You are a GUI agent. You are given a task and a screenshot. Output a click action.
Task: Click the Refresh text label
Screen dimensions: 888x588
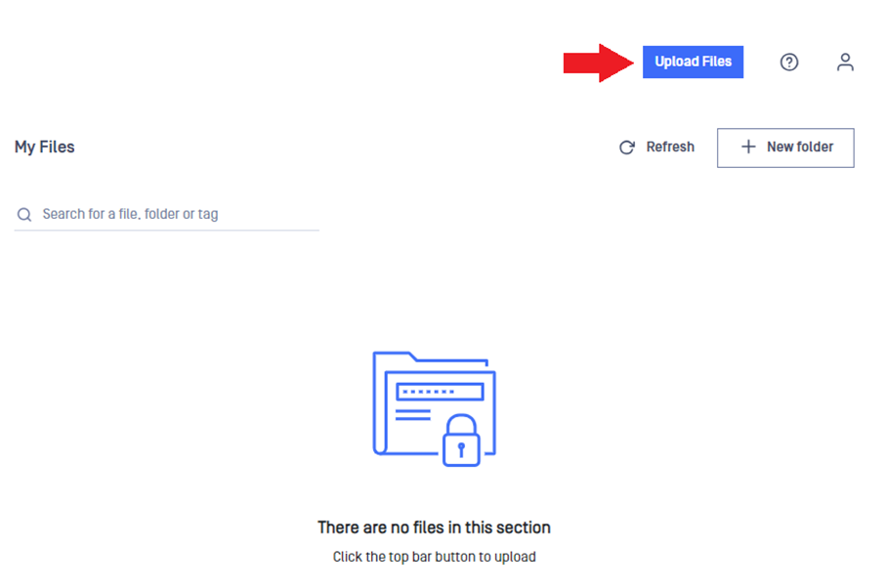[670, 147]
